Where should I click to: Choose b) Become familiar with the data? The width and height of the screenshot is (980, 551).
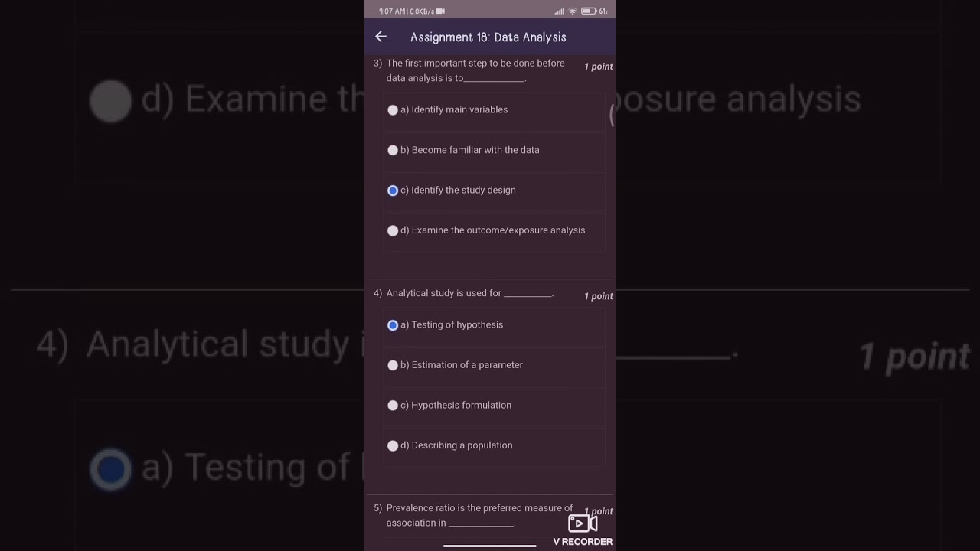(393, 150)
